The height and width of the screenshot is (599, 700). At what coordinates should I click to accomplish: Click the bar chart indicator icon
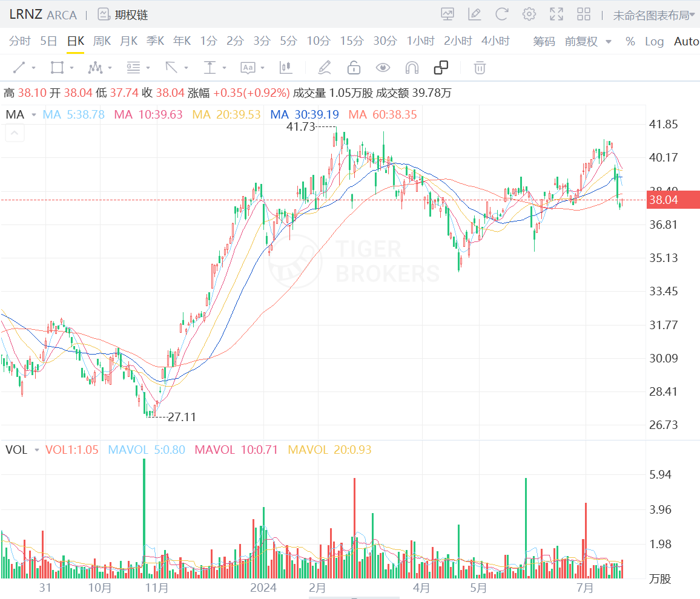286,68
